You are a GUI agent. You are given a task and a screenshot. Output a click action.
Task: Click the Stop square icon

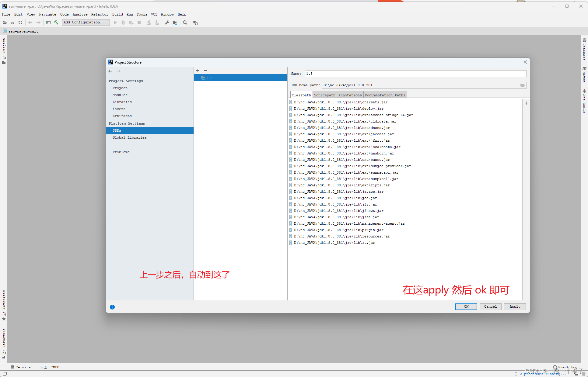[139, 22]
